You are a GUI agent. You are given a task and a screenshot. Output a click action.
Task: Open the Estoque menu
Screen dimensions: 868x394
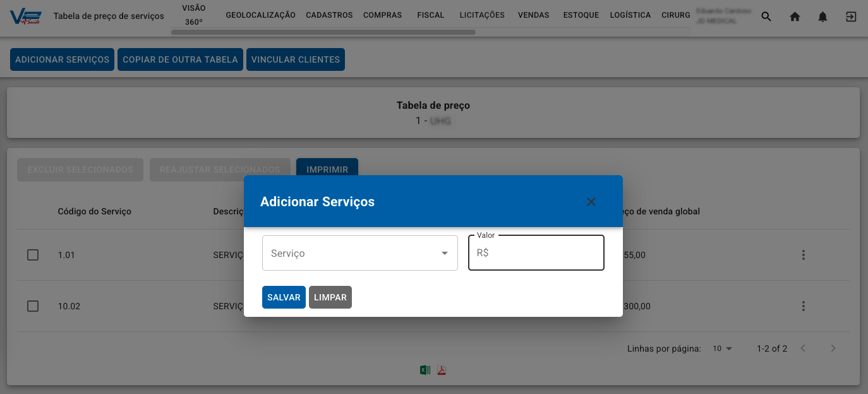(x=581, y=15)
